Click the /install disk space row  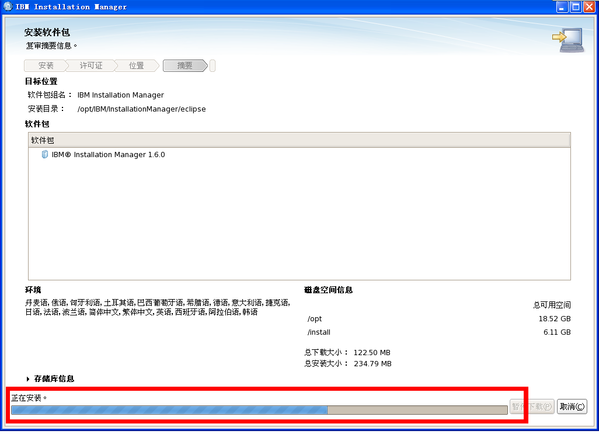[439, 332]
